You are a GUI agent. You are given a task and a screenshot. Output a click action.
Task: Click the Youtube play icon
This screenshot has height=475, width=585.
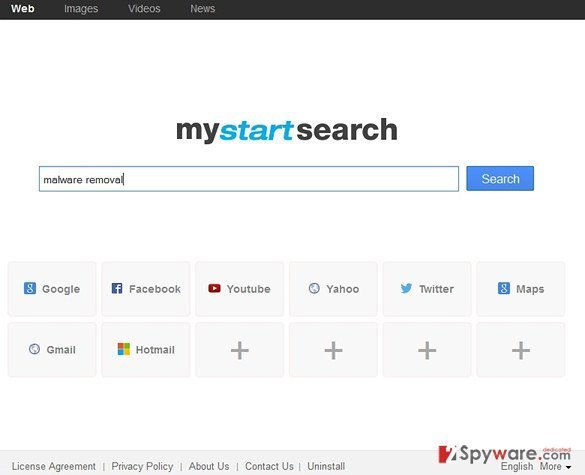(214, 288)
